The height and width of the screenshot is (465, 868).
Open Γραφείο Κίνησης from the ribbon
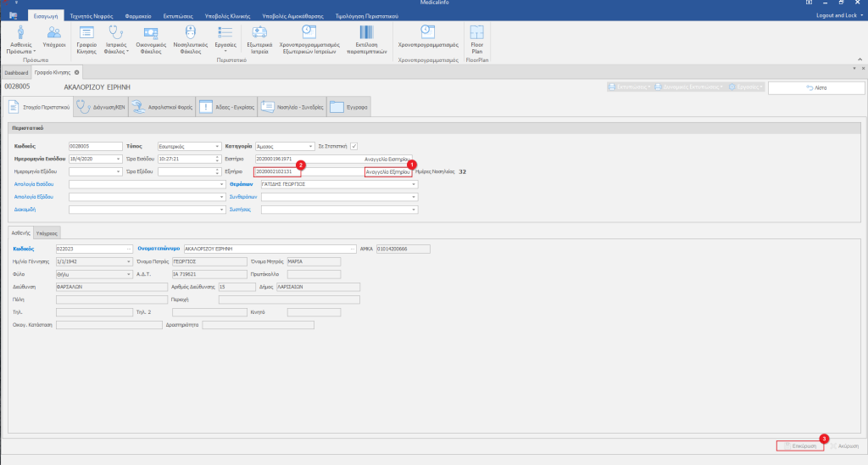86,33
